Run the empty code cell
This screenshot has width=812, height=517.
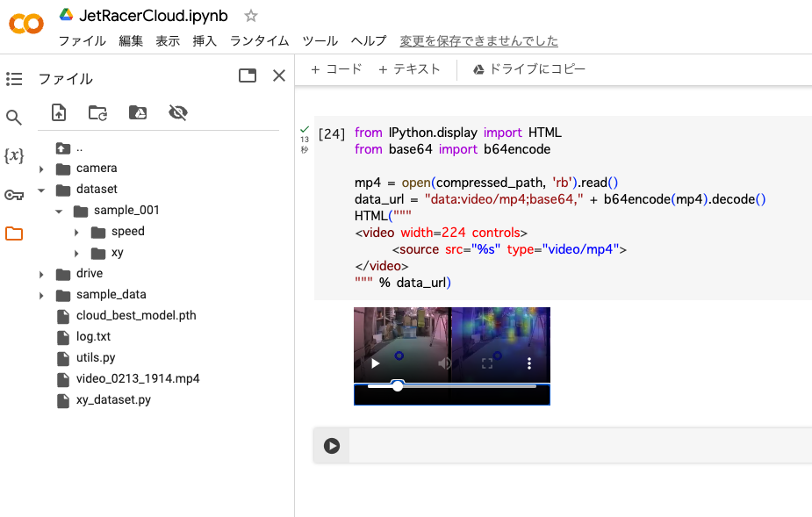[332, 446]
